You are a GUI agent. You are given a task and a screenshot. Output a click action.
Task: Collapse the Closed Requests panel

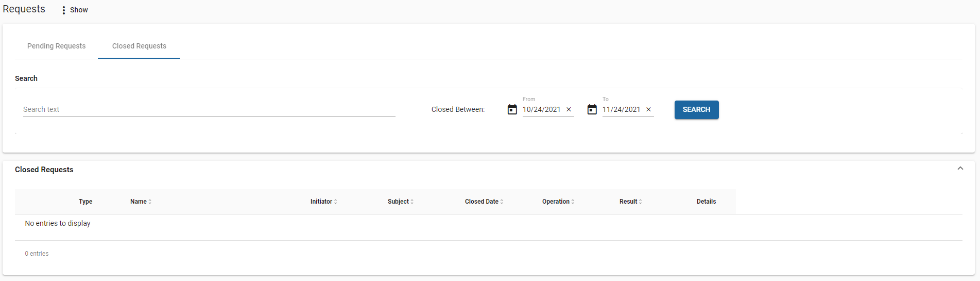(960, 169)
